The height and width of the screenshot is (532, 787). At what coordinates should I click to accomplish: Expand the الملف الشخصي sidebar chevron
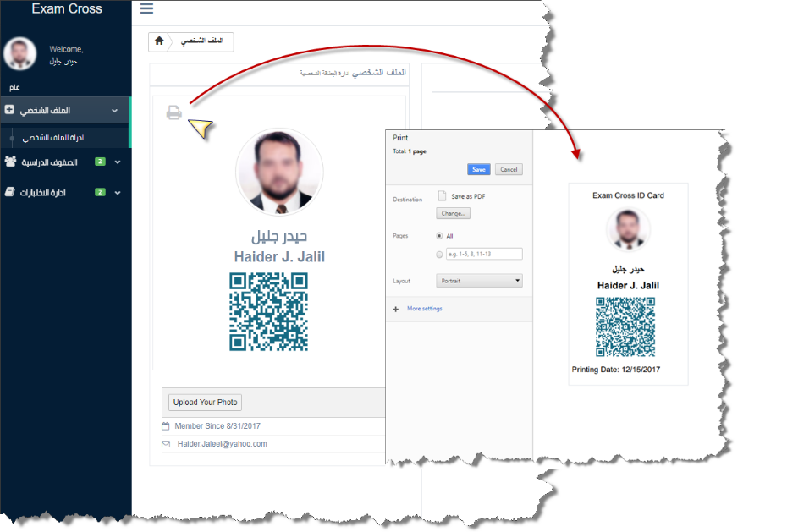[114, 110]
